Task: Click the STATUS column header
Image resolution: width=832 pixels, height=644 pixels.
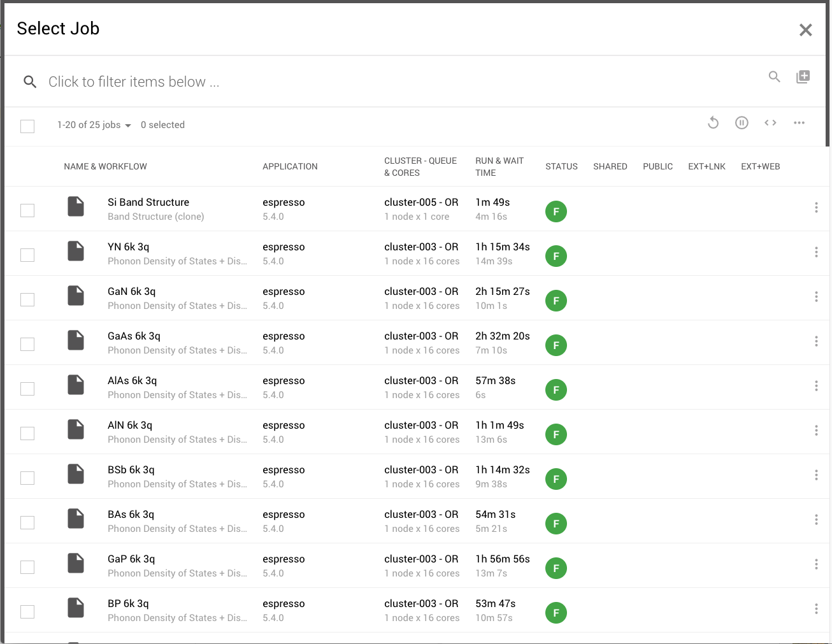Action: pyautogui.click(x=561, y=167)
